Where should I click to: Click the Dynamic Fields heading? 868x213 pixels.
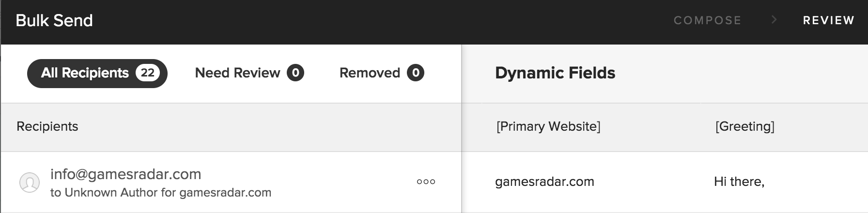tap(555, 73)
